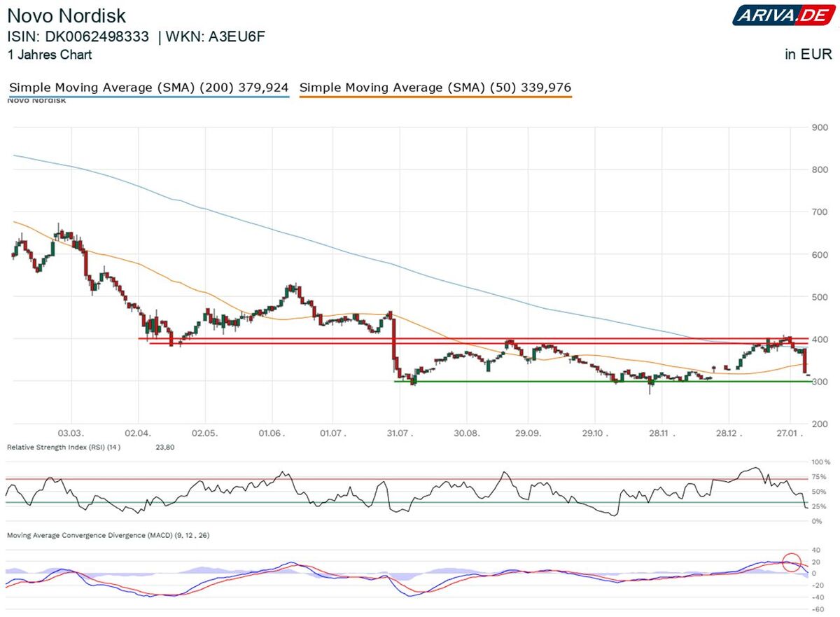Click the 600 price axis label
The height and width of the screenshot is (617, 840).
coord(820,254)
